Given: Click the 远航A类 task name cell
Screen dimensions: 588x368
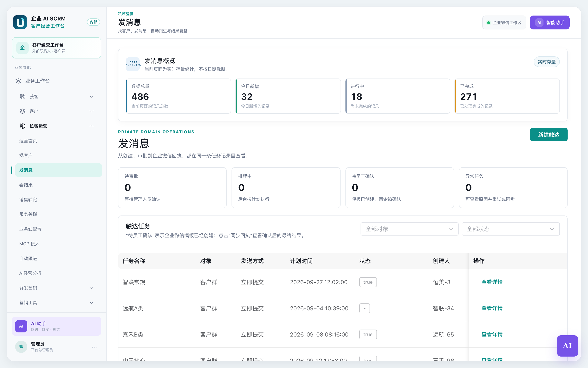Looking at the screenshot, I should click(x=133, y=308).
